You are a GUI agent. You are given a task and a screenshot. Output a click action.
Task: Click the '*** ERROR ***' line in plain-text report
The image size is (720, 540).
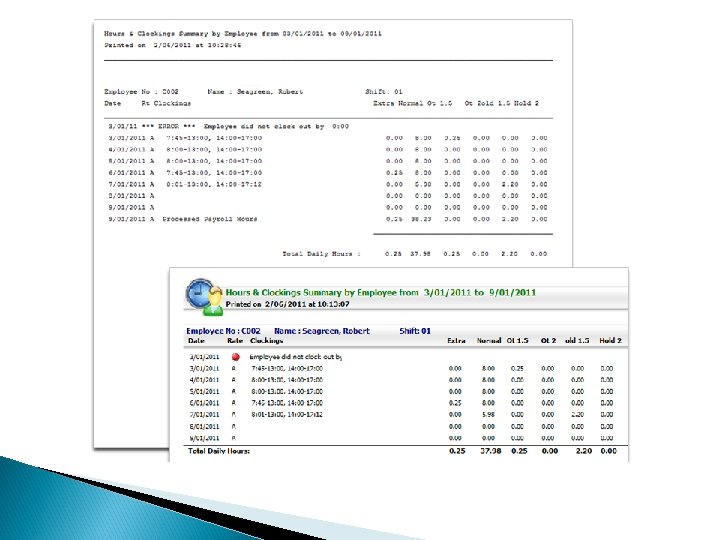[x=228, y=126]
